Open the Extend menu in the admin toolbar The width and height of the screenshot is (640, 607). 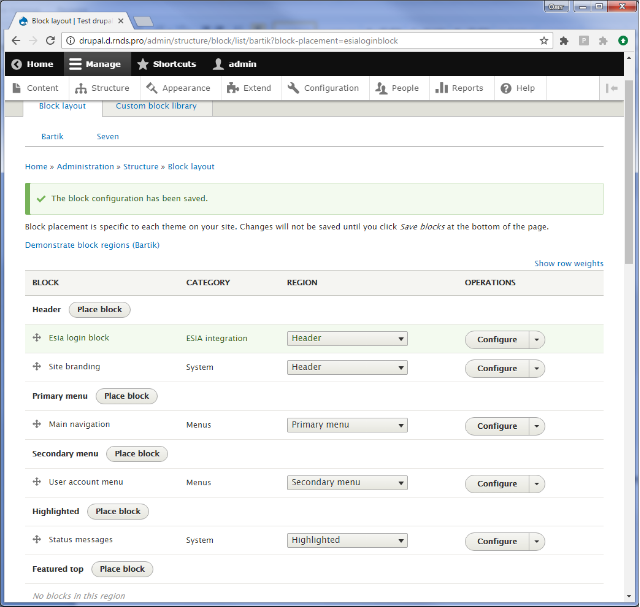tap(249, 88)
